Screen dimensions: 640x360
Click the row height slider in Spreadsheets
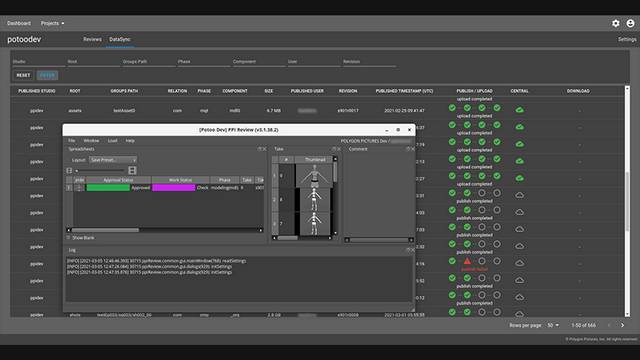pyautogui.click(x=100, y=171)
